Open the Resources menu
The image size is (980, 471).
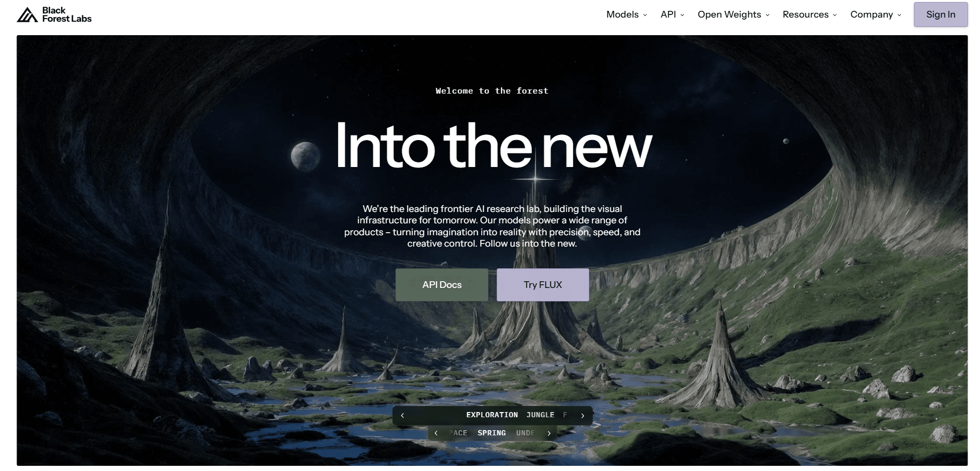coord(809,14)
